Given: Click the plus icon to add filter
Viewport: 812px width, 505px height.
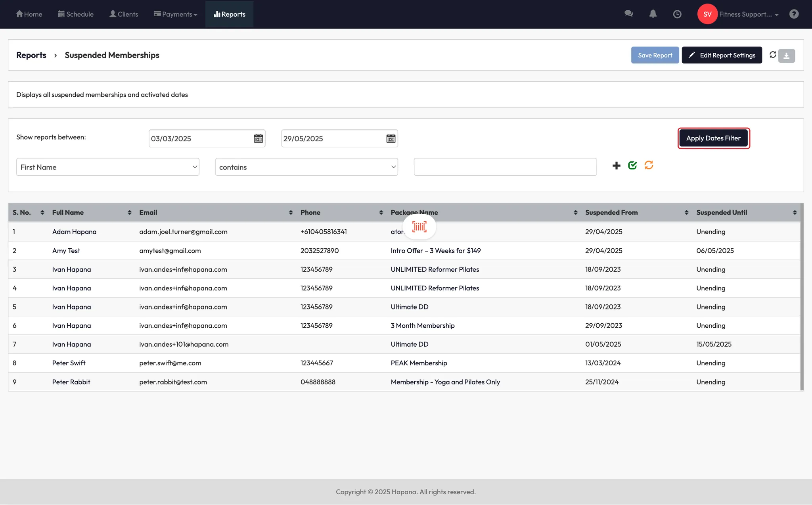Looking at the screenshot, I should [616, 165].
